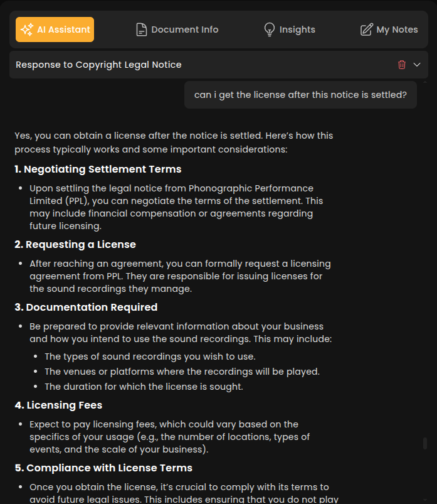Click the sparkle icon on AI Assistant

(x=27, y=29)
